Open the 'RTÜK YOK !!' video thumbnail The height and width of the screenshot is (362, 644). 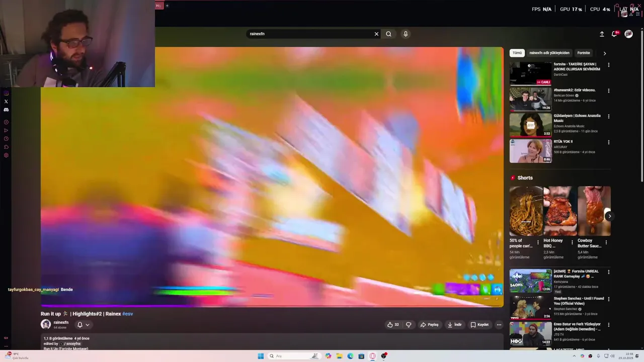click(530, 151)
